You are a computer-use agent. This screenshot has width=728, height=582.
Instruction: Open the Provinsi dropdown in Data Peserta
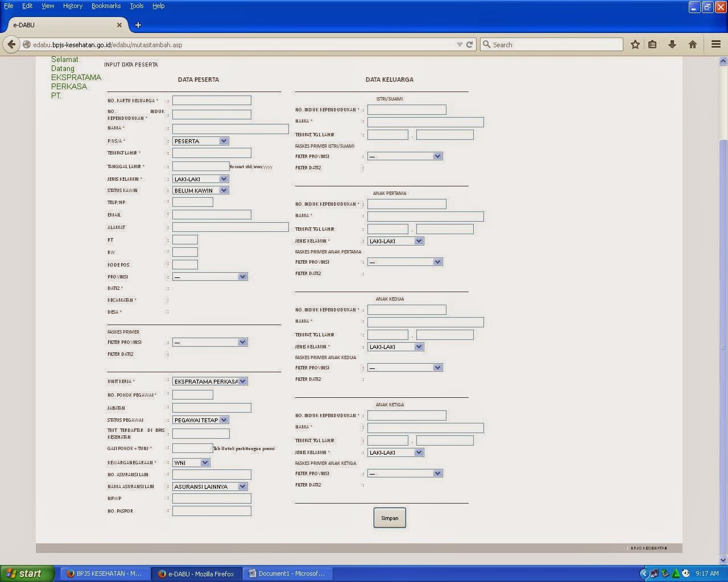pos(210,277)
